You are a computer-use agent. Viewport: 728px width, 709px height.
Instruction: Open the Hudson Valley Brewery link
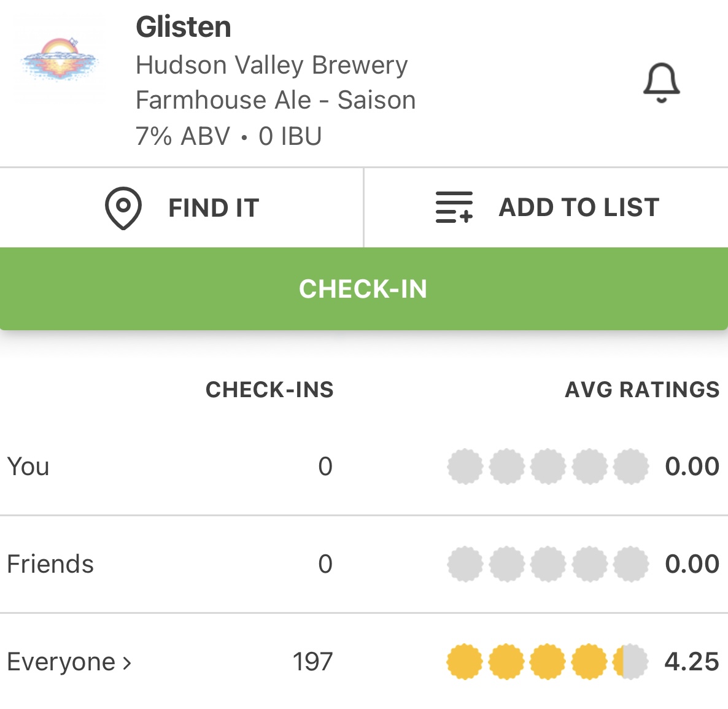271,65
